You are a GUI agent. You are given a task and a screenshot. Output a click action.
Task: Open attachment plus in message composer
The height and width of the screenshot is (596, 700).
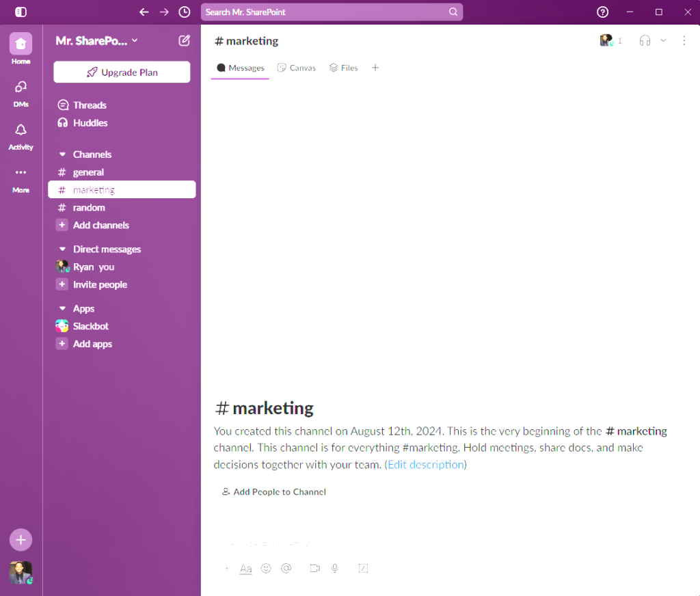[x=226, y=569]
